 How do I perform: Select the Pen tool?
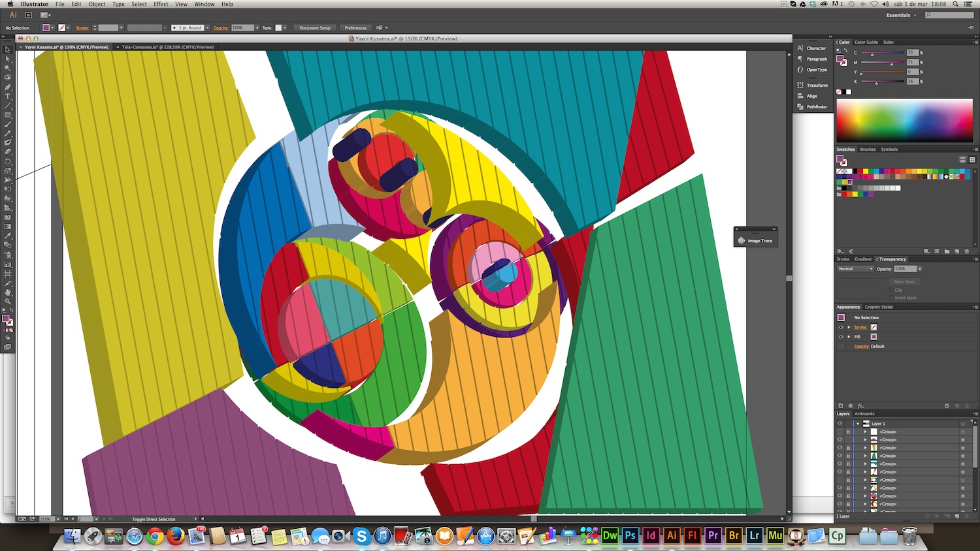[8, 87]
